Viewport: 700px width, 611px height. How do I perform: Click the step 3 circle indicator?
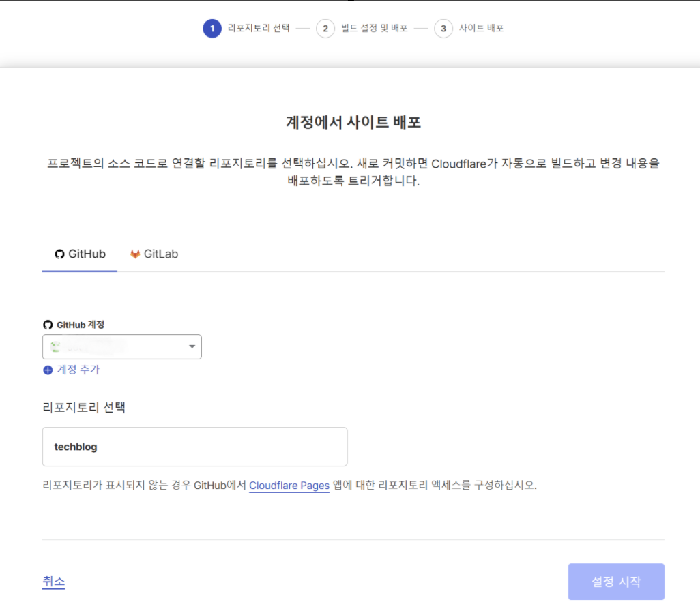pos(443,29)
